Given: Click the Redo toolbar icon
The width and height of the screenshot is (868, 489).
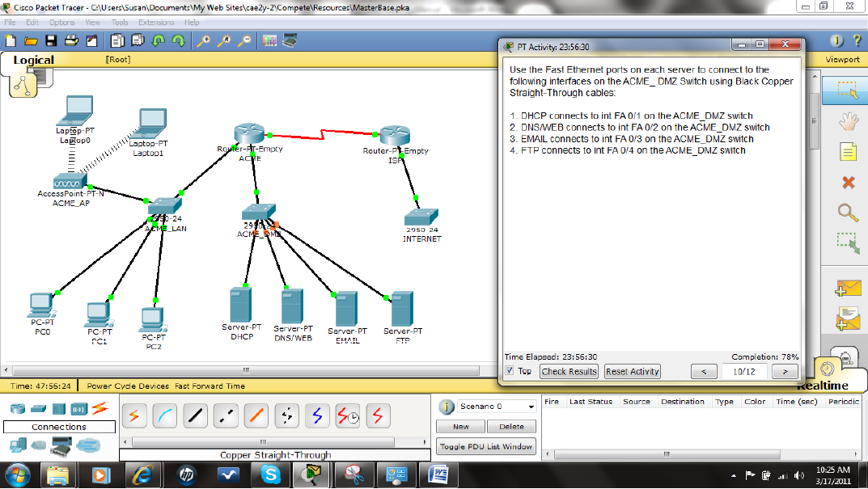Looking at the screenshot, I should (178, 40).
